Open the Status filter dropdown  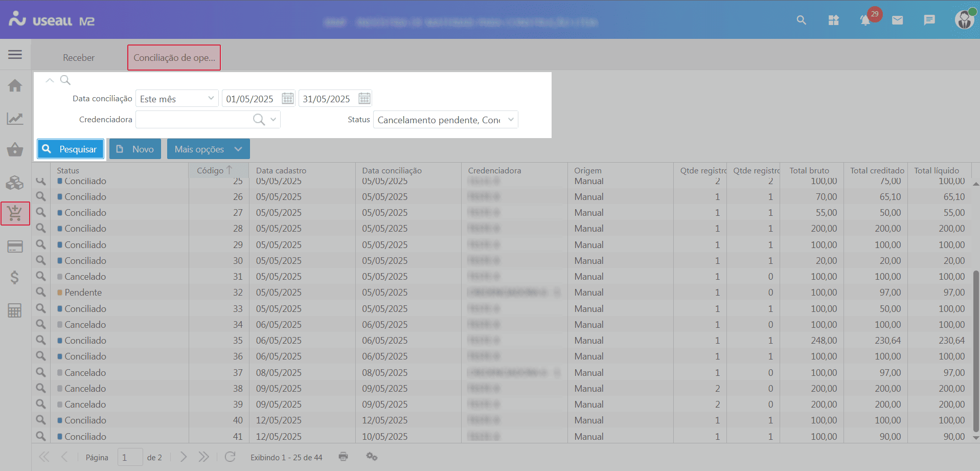(x=510, y=120)
